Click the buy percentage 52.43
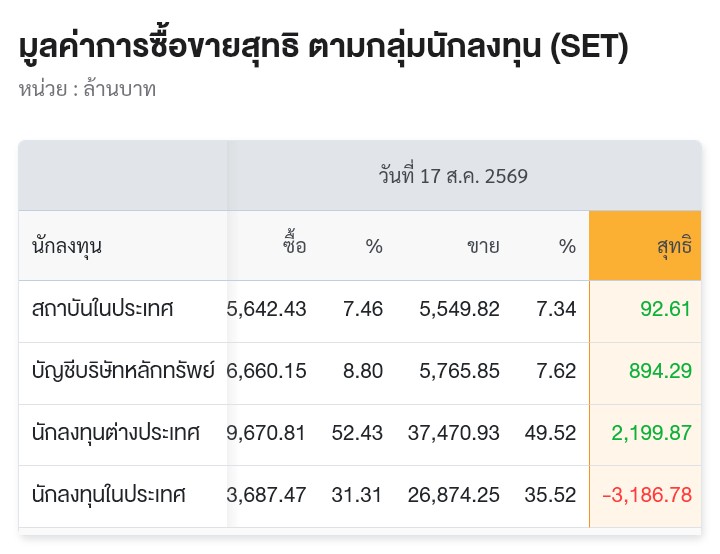 pos(357,433)
